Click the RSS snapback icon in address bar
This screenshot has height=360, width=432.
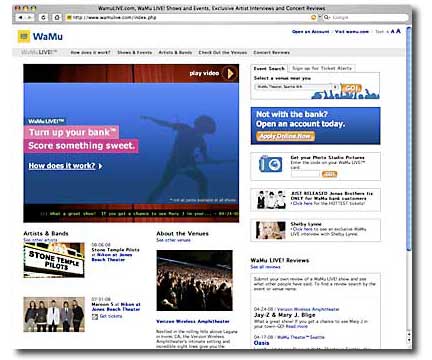(x=313, y=17)
